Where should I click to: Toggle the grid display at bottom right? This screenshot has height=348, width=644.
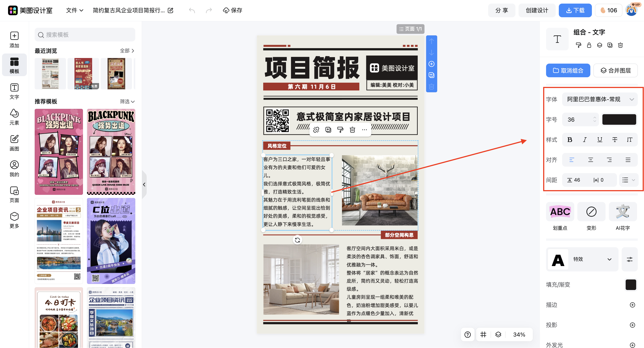[x=483, y=335]
